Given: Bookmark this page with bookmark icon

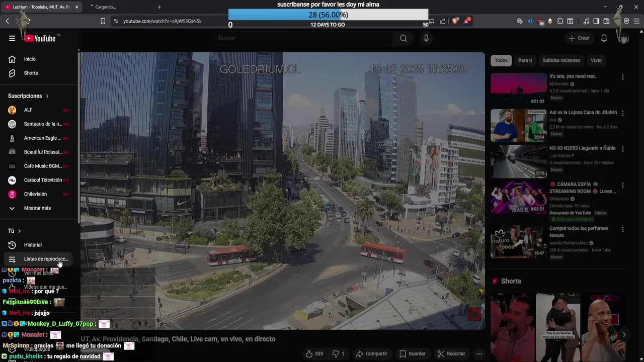Looking at the screenshot, I should (x=103, y=21).
